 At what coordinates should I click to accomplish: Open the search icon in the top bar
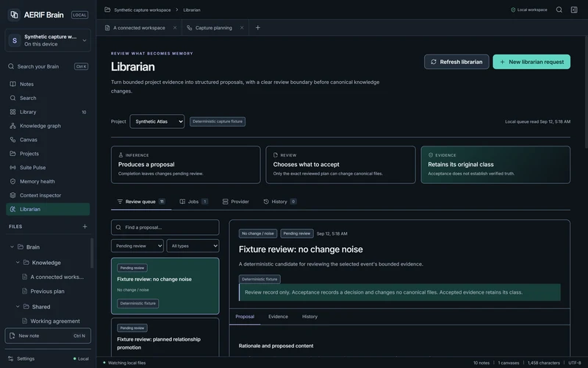tap(559, 10)
